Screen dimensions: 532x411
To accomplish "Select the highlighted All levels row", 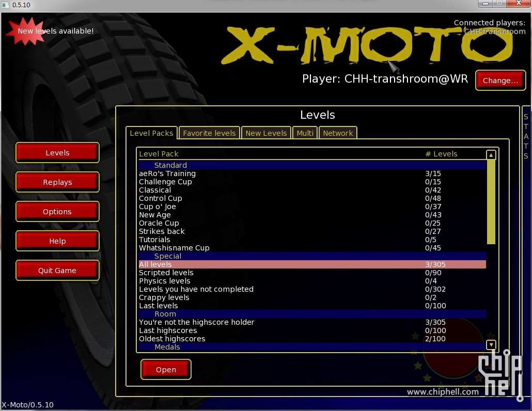I will (312, 264).
